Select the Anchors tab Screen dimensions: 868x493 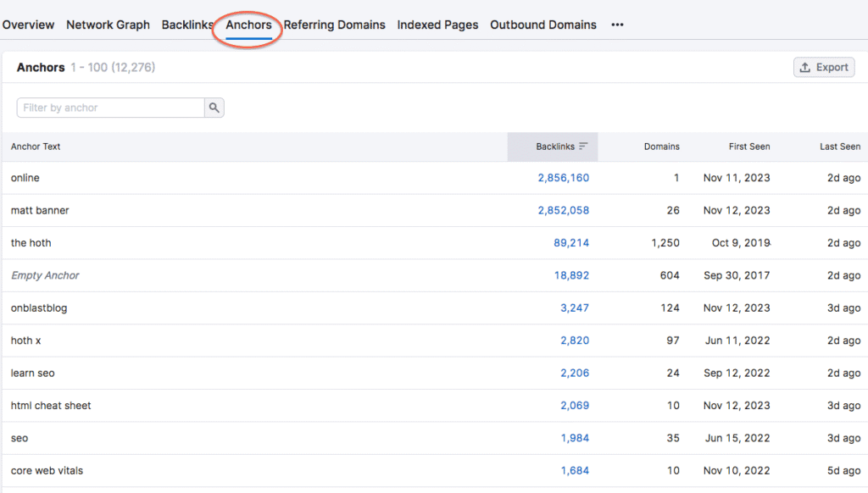tap(248, 25)
